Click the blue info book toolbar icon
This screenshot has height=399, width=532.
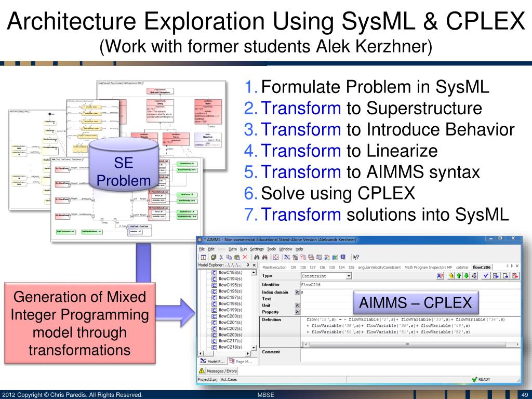[343, 257]
